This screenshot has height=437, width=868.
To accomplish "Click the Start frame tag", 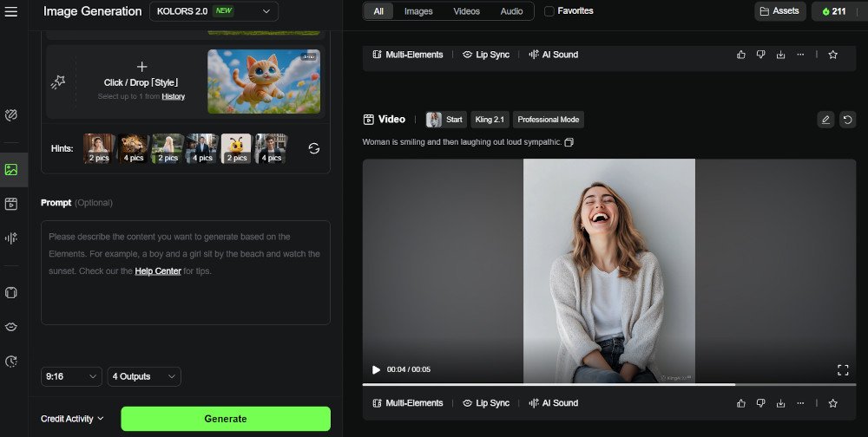I will [446, 120].
